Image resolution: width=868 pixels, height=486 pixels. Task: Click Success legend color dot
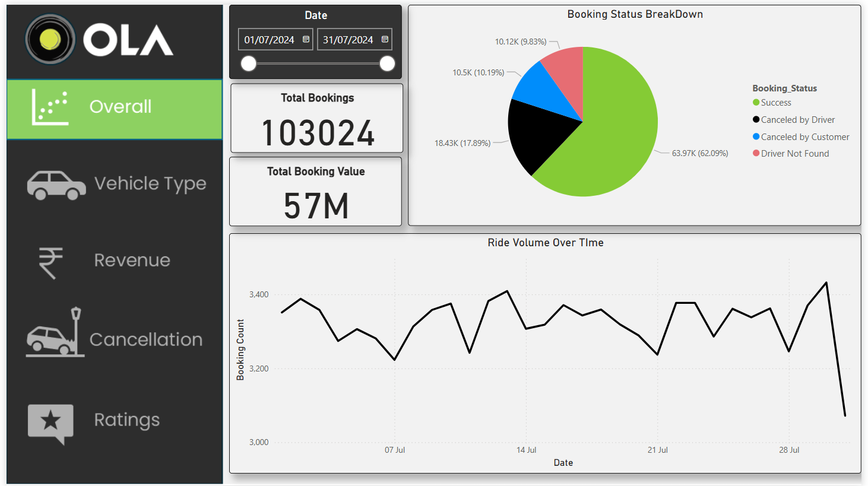point(756,103)
